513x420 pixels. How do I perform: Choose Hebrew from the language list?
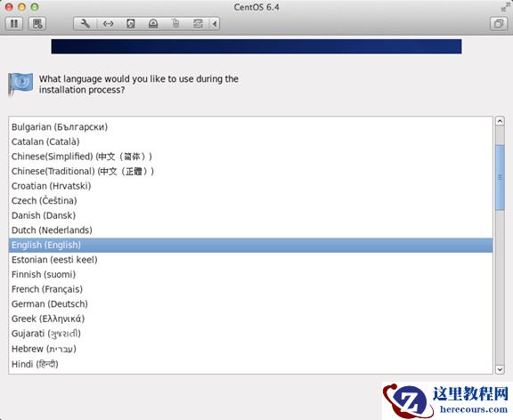250,349
